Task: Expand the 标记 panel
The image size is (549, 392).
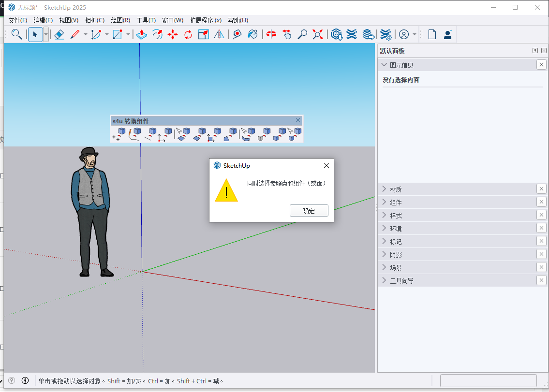Action: tap(384, 241)
